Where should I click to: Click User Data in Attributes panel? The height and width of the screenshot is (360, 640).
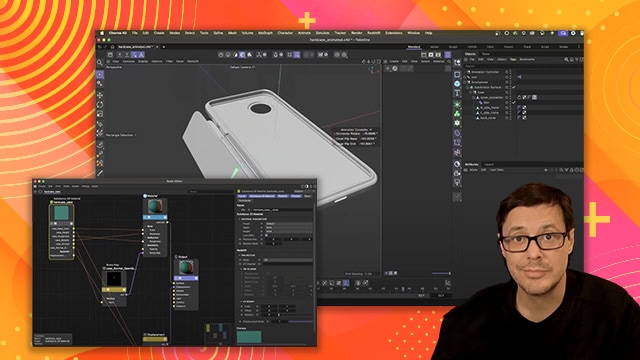[497, 170]
